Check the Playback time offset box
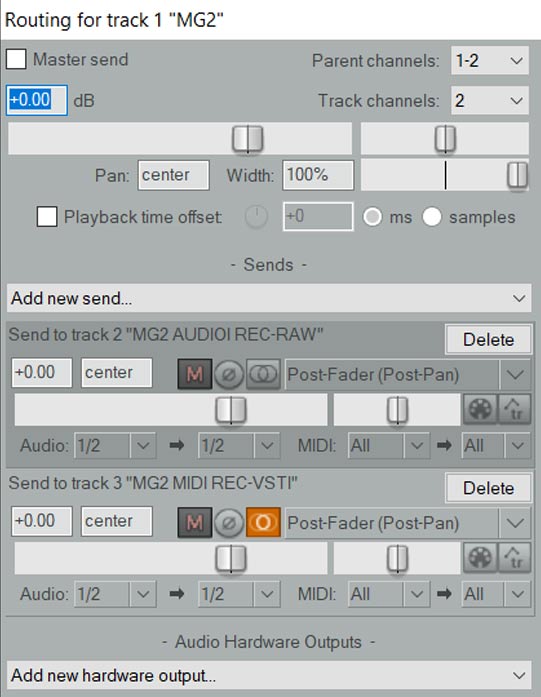541x697 pixels. tap(47, 217)
